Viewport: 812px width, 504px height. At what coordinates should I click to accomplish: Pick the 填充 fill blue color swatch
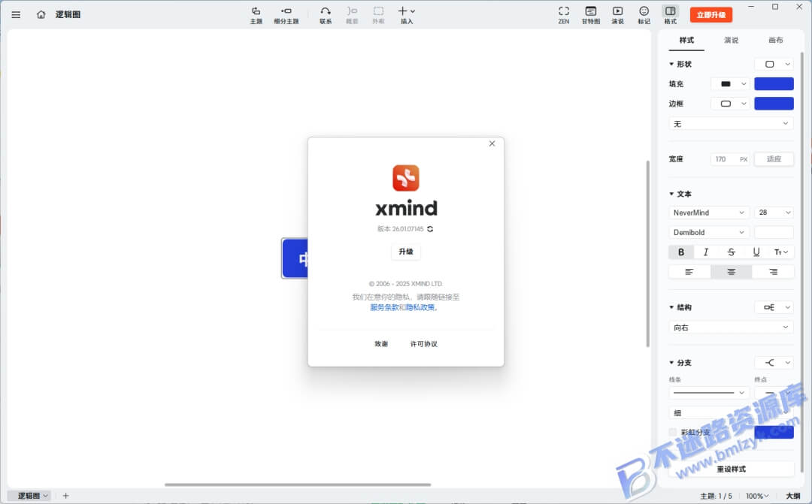click(774, 84)
